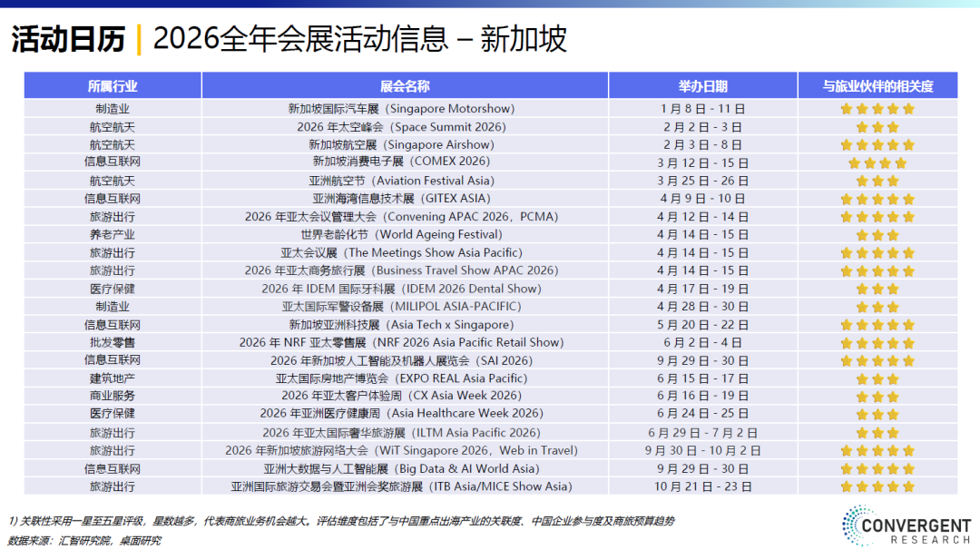Click the date 6 月 15 日 - 17 日

702,378
